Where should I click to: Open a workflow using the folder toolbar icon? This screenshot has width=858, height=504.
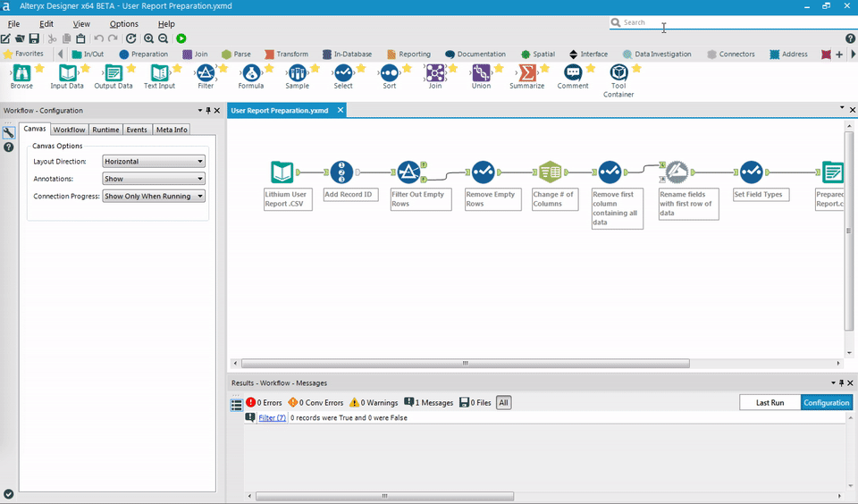click(20, 38)
